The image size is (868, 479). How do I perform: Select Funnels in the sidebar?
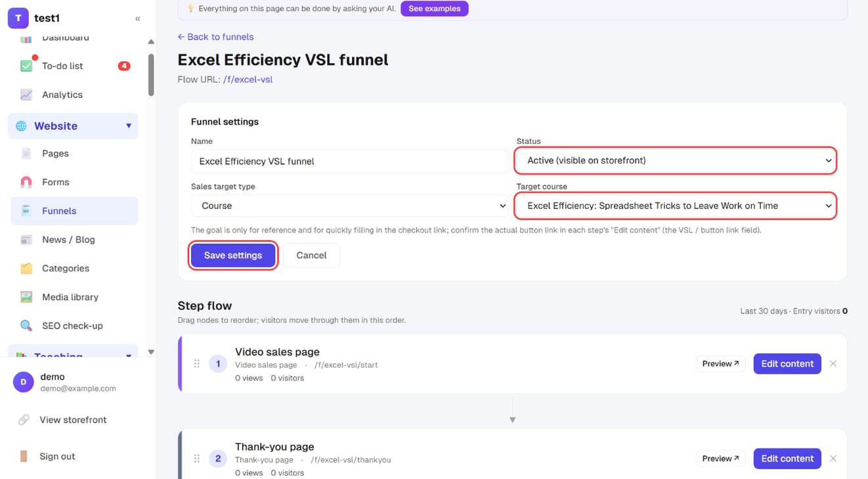[74, 211]
